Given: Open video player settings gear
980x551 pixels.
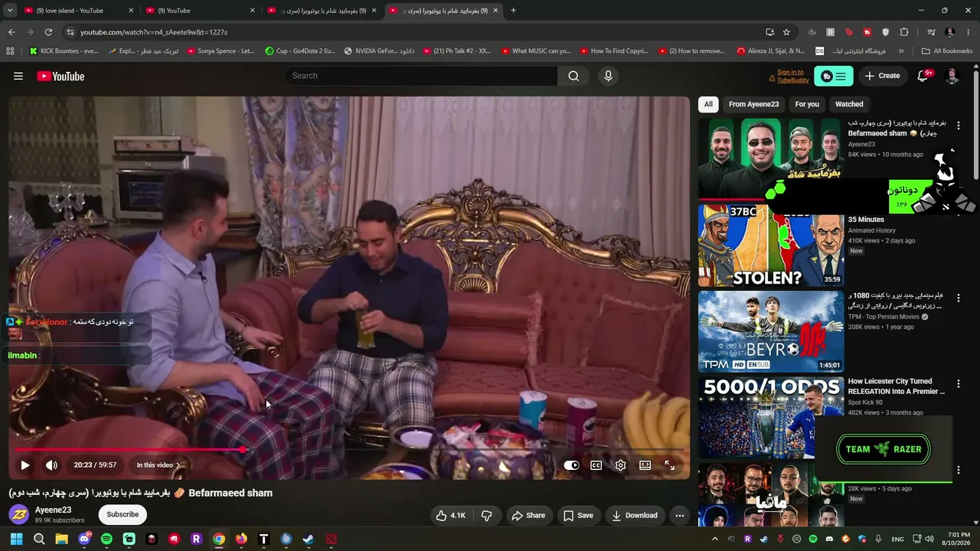Looking at the screenshot, I should point(620,465).
